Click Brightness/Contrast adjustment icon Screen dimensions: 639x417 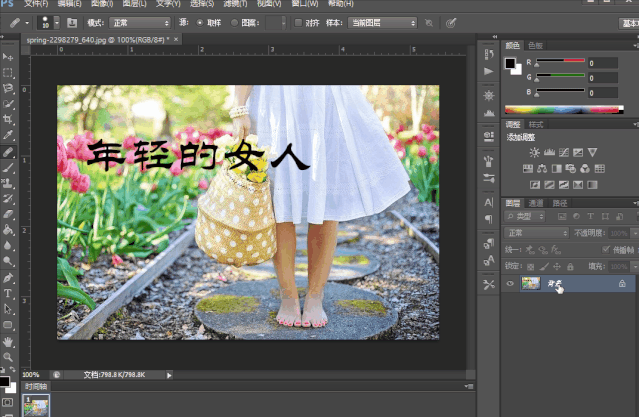click(x=534, y=152)
